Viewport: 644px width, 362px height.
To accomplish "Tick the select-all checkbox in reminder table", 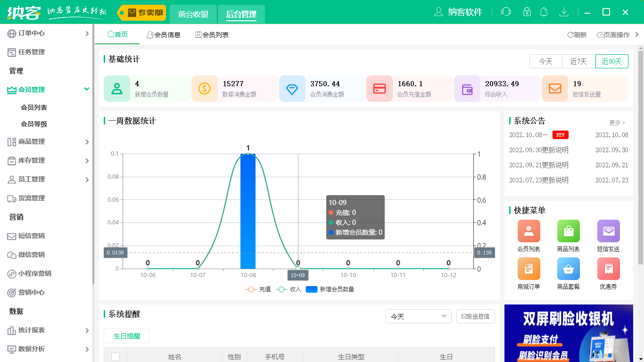I will click(116, 357).
